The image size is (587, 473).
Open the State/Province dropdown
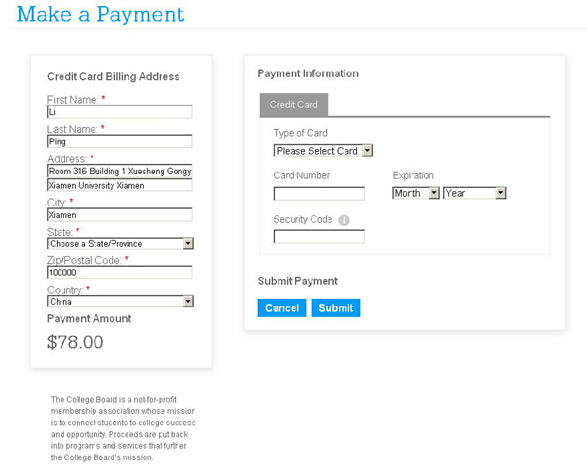click(x=120, y=244)
